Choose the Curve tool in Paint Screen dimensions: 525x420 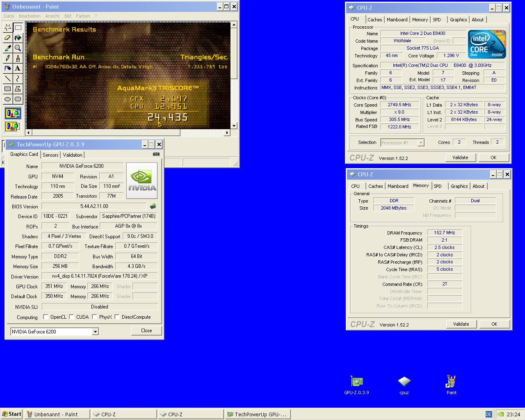click(18, 78)
